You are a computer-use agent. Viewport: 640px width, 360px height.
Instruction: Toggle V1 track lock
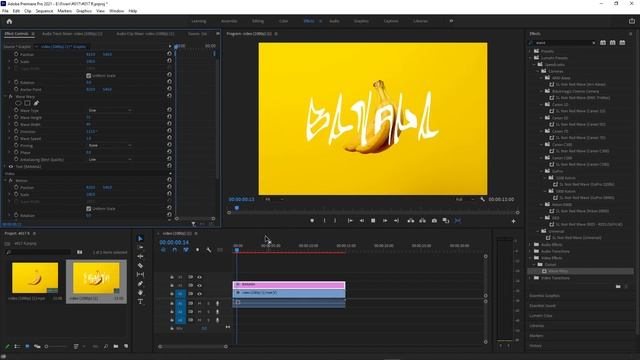click(172, 293)
